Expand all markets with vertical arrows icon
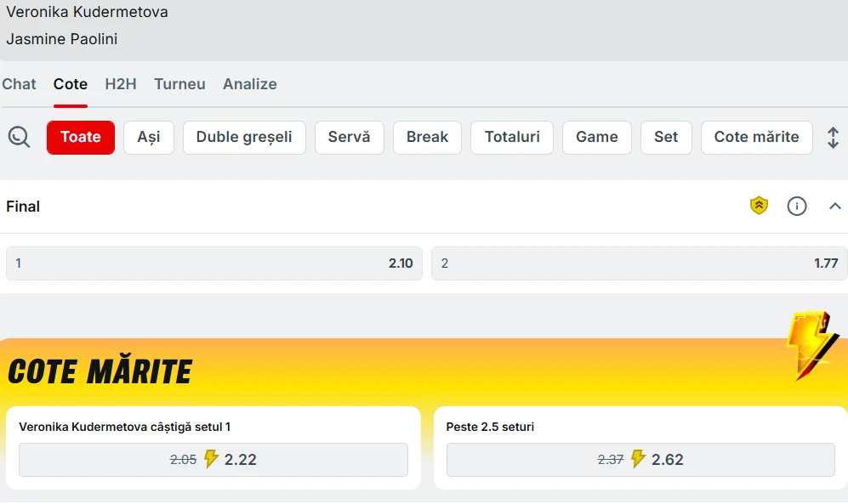The height and width of the screenshot is (504, 848). click(x=833, y=138)
